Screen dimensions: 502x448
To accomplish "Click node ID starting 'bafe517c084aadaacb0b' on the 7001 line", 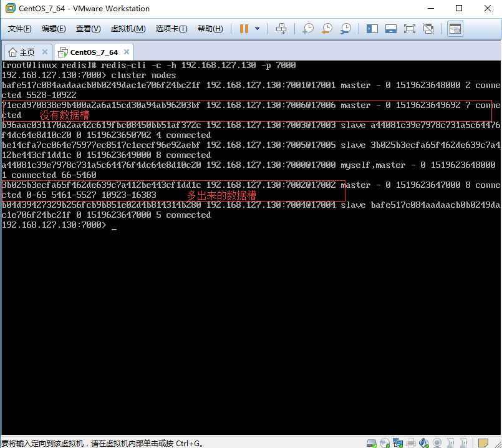I will click(101, 85).
